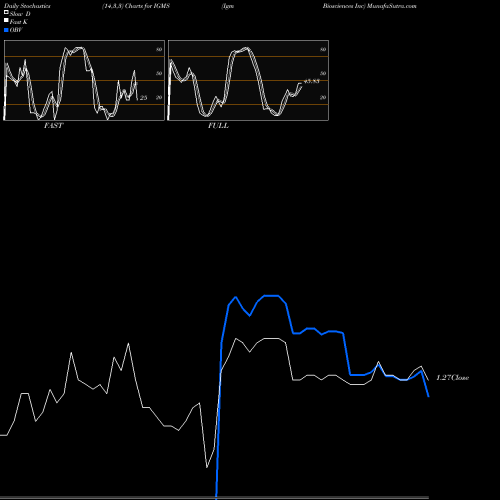The width and height of the screenshot is (500, 500).
Task: Click the 'Daily Stochastics' title text
Action: pos(27,6)
